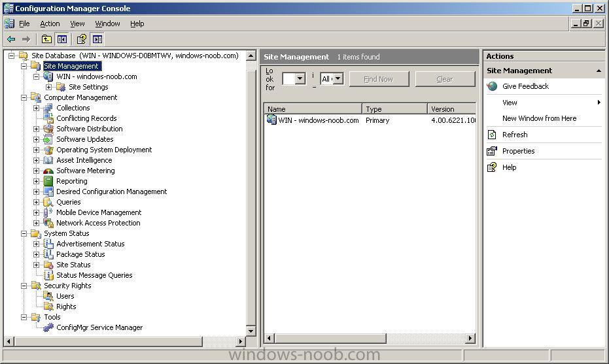Open the Look for dropdown
The image size is (609, 364).
pyautogui.click(x=300, y=79)
